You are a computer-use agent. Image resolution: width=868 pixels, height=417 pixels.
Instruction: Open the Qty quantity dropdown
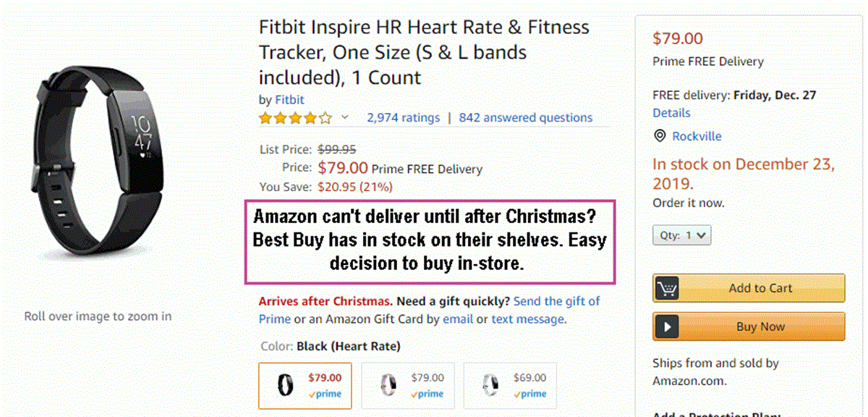pos(683,235)
